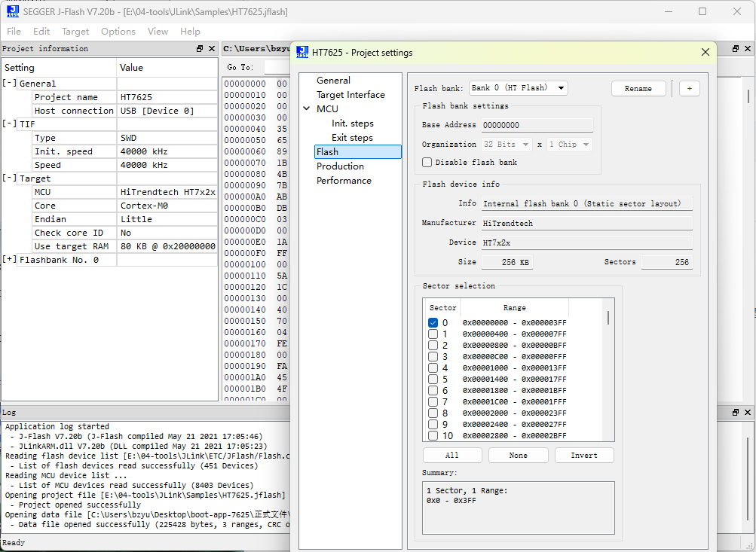Screen dimensions: 756x552
Task: Expand Flashbank No. 0 group
Action: coord(9,259)
